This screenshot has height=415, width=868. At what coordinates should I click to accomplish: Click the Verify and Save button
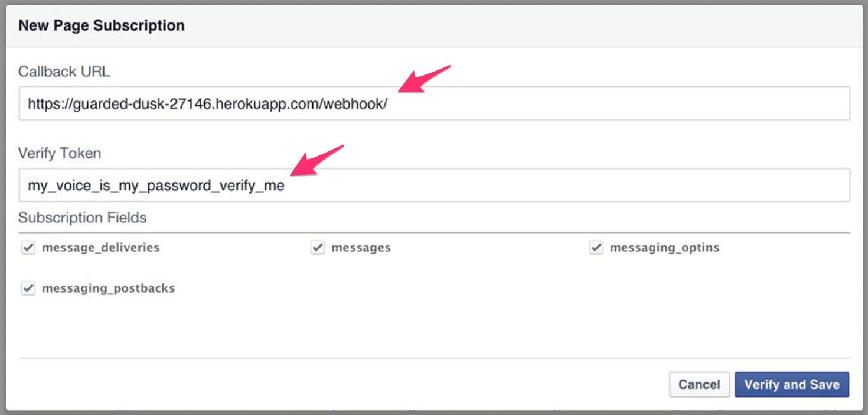pyautogui.click(x=792, y=384)
